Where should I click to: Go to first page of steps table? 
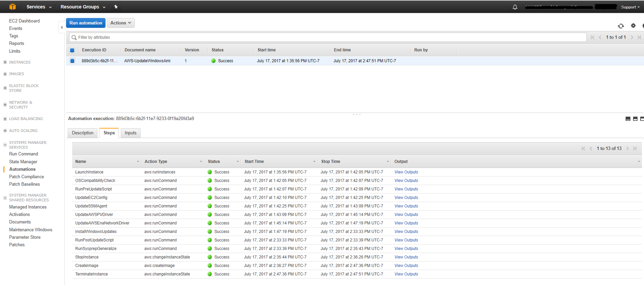click(583, 148)
